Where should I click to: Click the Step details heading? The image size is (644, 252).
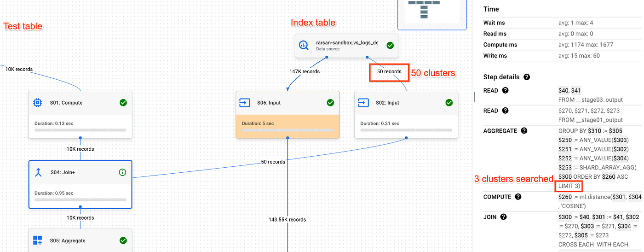click(x=501, y=77)
